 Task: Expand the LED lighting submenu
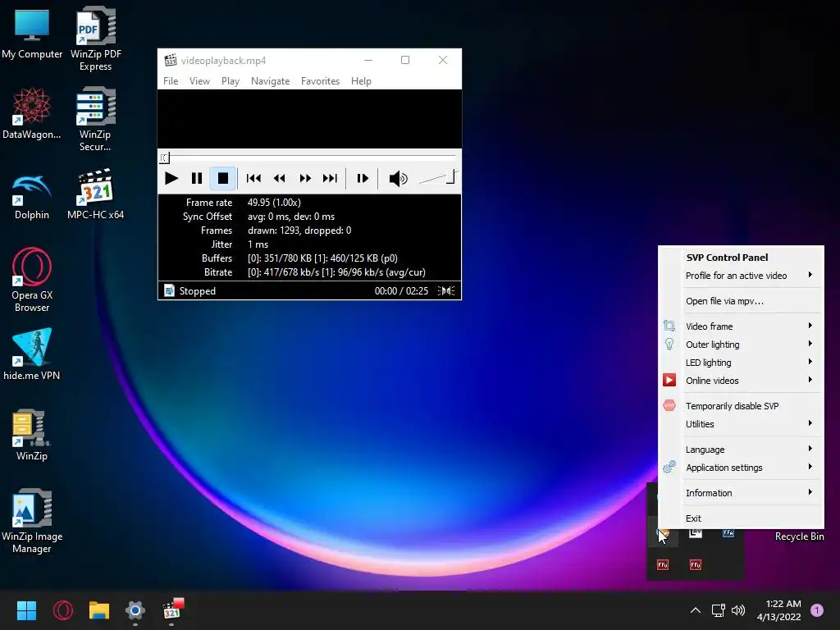[741, 363]
